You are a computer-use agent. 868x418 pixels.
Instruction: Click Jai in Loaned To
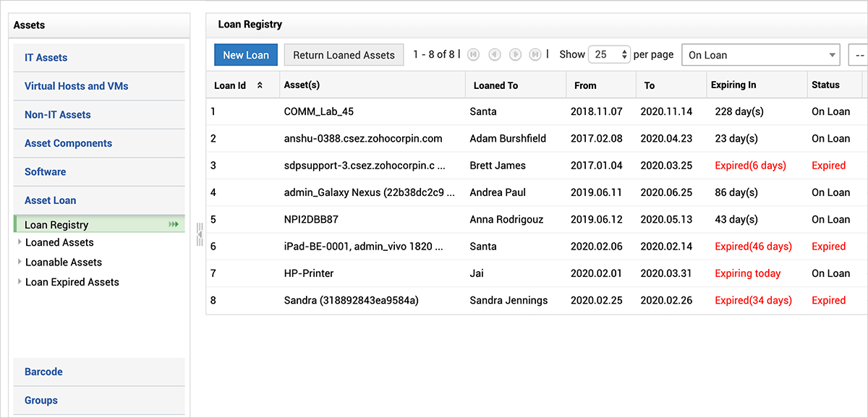pyautogui.click(x=477, y=273)
